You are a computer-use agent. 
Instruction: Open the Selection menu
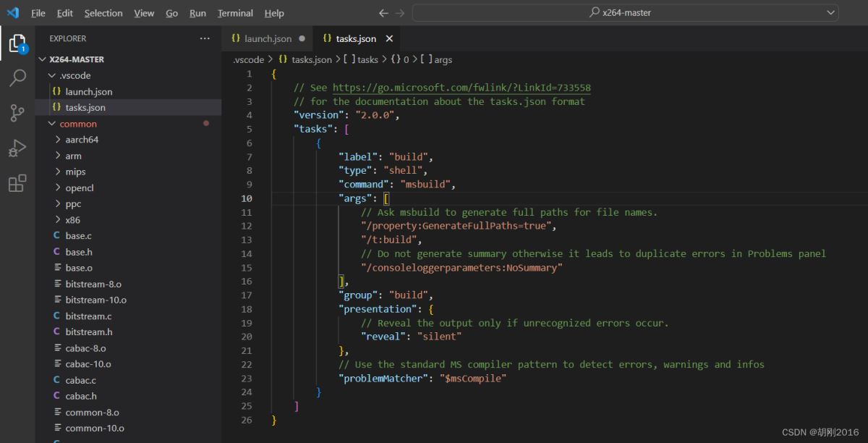103,13
